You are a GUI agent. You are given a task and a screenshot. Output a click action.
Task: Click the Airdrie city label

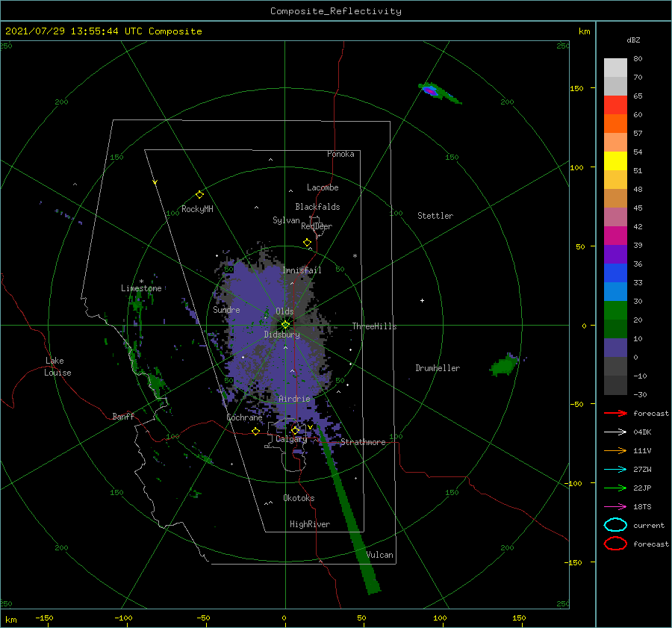point(294,399)
